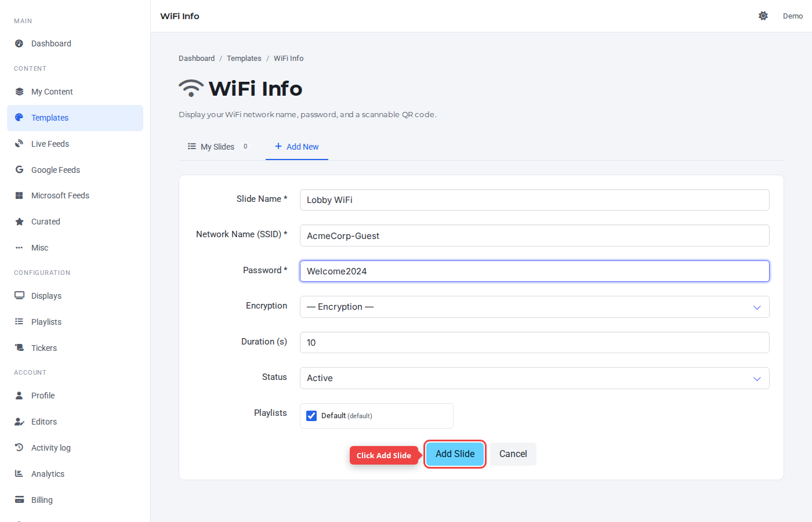Click the Playlists list icon
This screenshot has width=812, height=522.
[x=19, y=322]
